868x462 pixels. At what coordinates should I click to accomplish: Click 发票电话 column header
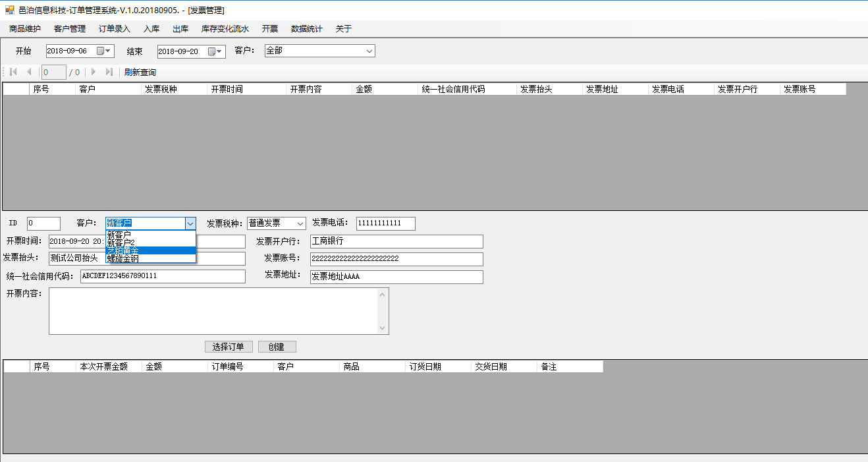(682, 89)
